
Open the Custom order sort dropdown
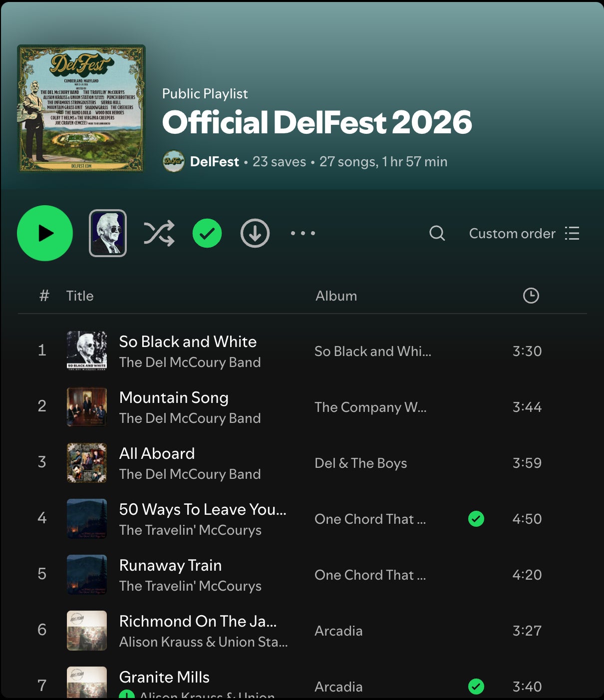coord(524,233)
